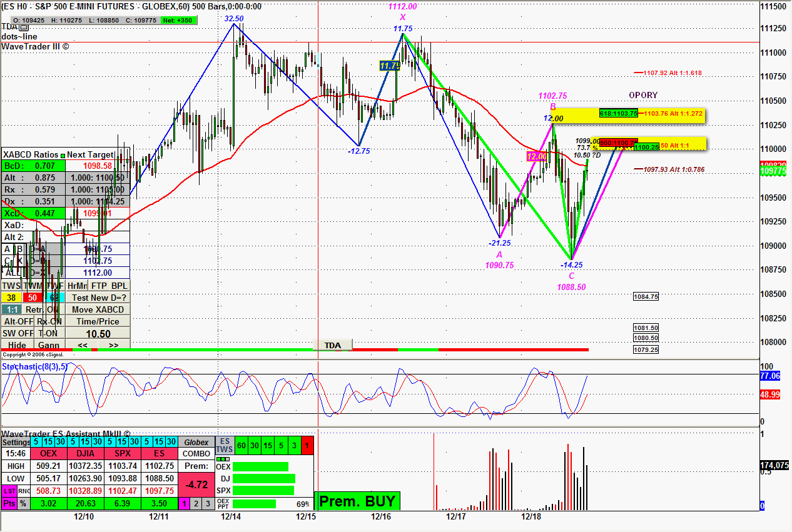Select the HrMn button
Image resolution: width=792 pixels, height=532 pixels.
point(77,286)
